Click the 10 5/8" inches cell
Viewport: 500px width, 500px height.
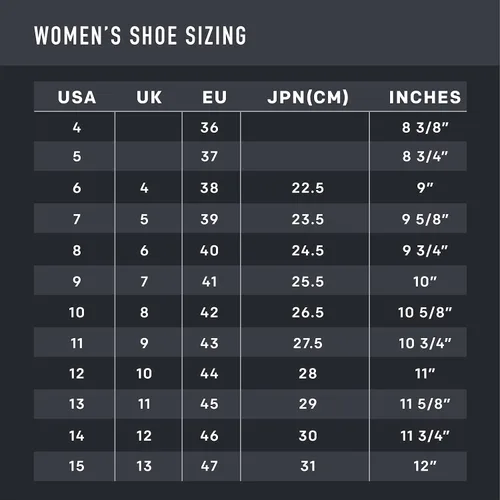click(425, 313)
